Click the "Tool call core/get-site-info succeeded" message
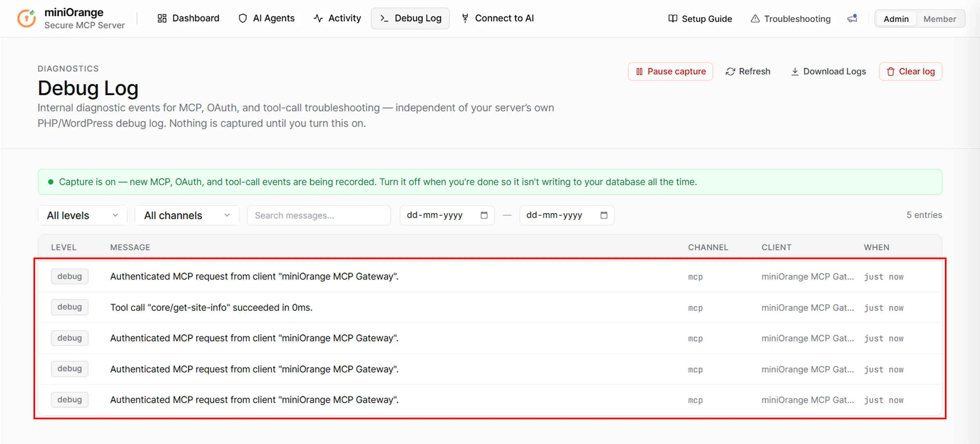Viewport: 980px width, 444px height. 211,308
